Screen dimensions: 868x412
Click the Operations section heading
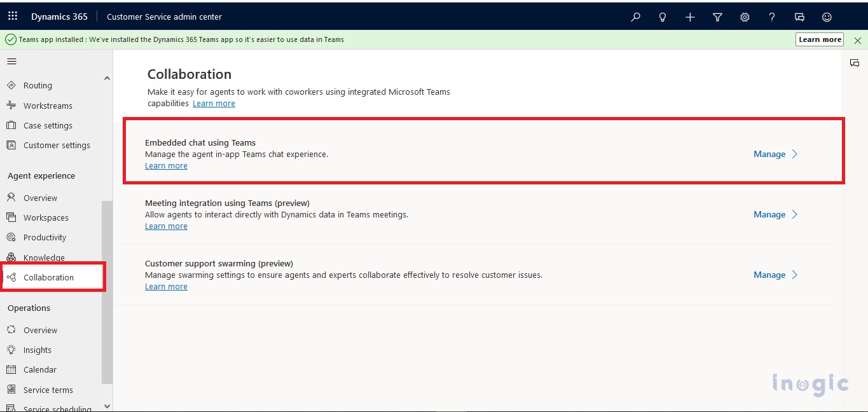(29, 308)
